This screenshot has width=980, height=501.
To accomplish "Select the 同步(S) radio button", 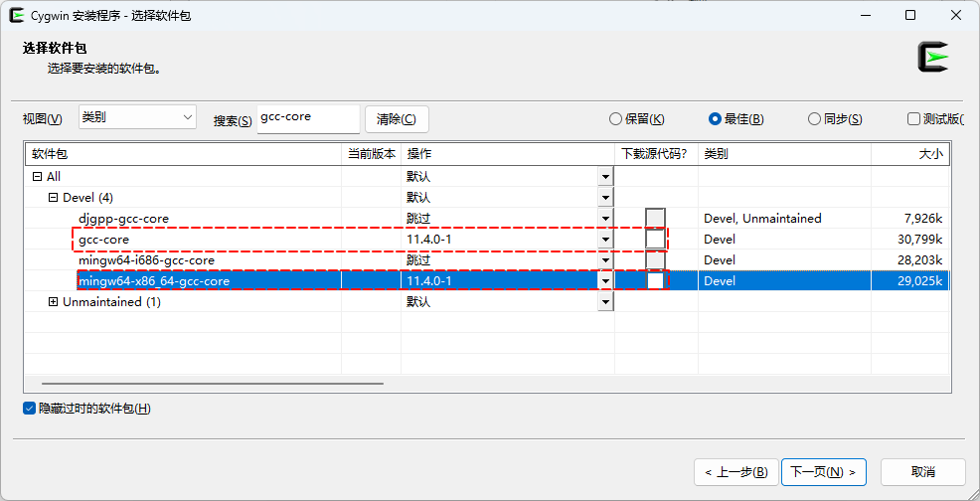I will pyautogui.click(x=835, y=119).
